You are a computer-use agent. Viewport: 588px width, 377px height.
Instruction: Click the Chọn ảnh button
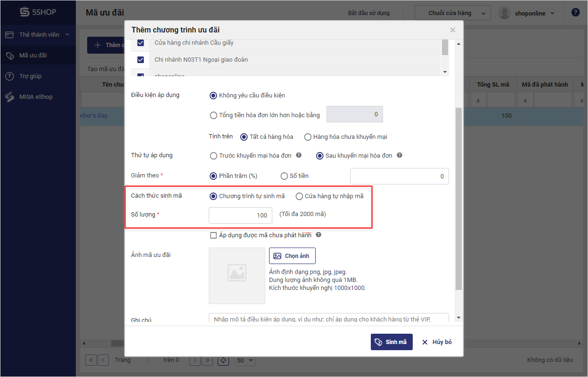point(292,256)
